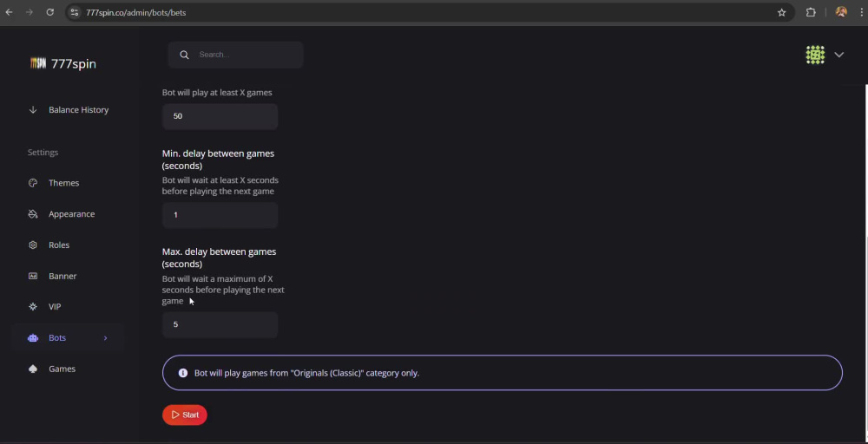
Task: Expand the Bots submenu chevron
Action: 105,338
